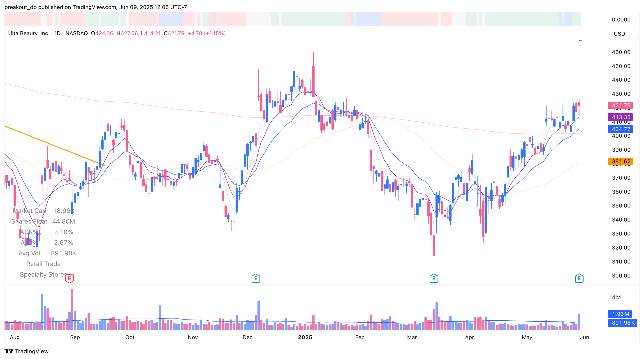This screenshot has height=359, width=644.
Task: Click the earnings marker below December
Action: [x=255, y=278]
